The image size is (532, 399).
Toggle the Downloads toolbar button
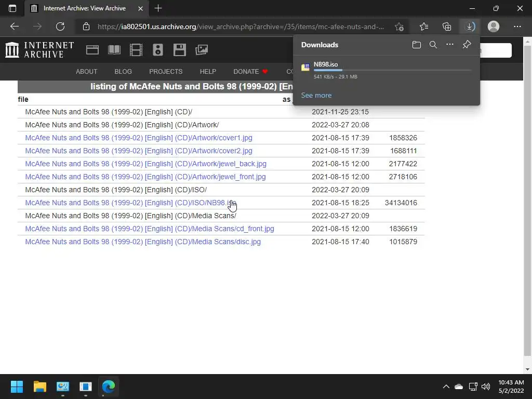[x=470, y=26]
